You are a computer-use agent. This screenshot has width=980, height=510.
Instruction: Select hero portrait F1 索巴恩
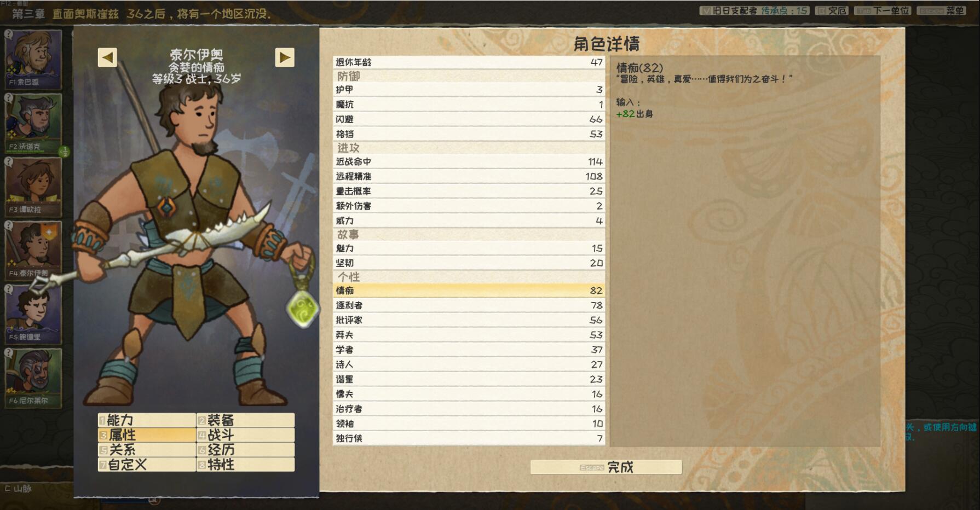point(33,59)
